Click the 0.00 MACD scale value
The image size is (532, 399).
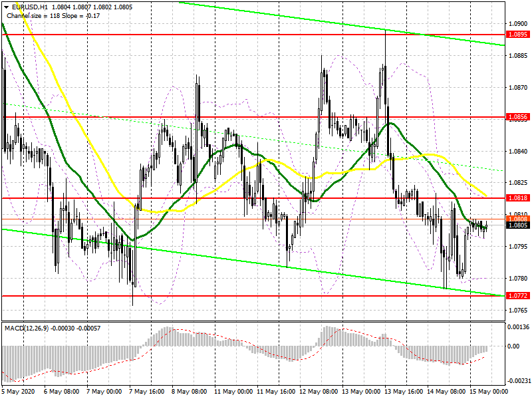tap(513, 346)
